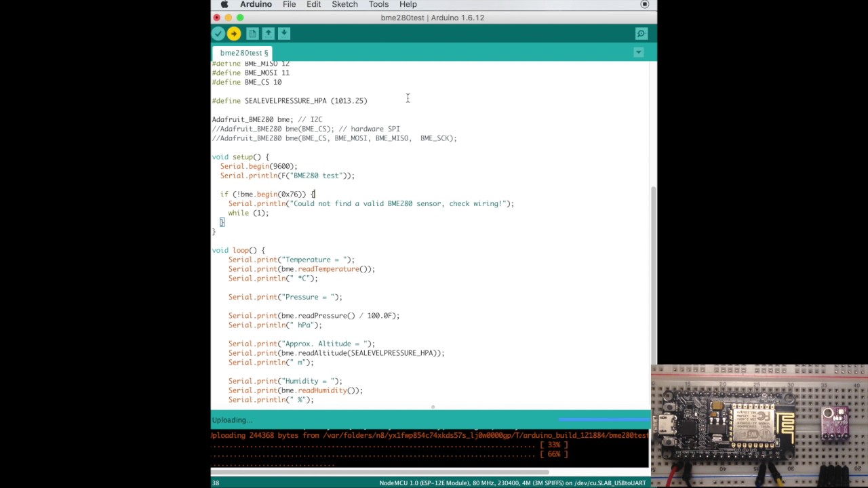Click the 'Serial.println(" hPa");' line

click(275, 325)
